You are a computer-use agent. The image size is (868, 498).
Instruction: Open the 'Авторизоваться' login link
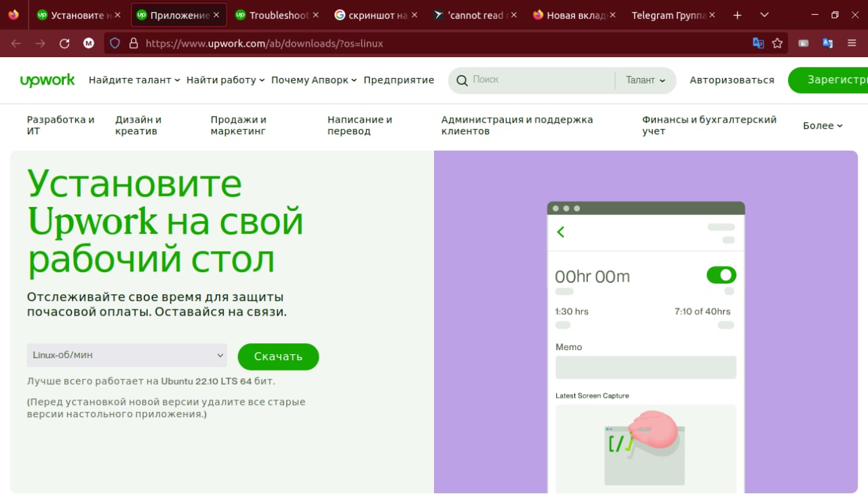tap(732, 80)
